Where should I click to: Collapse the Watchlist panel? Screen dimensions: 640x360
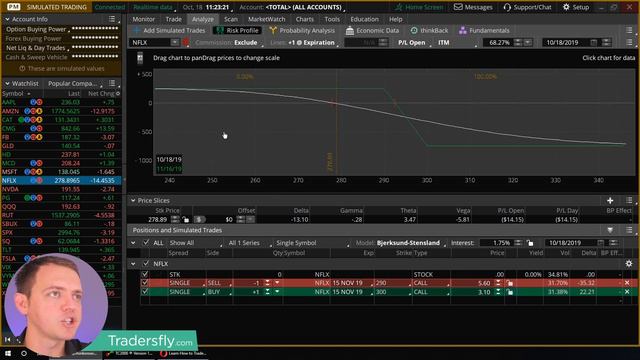click(x=7, y=83)
